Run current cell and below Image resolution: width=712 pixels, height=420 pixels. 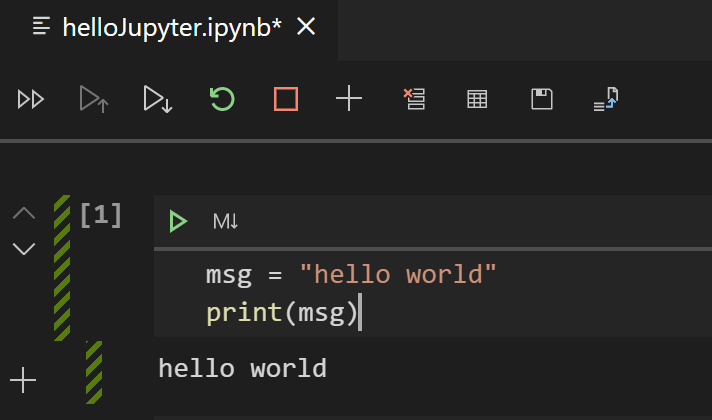(x=157, y=99)
